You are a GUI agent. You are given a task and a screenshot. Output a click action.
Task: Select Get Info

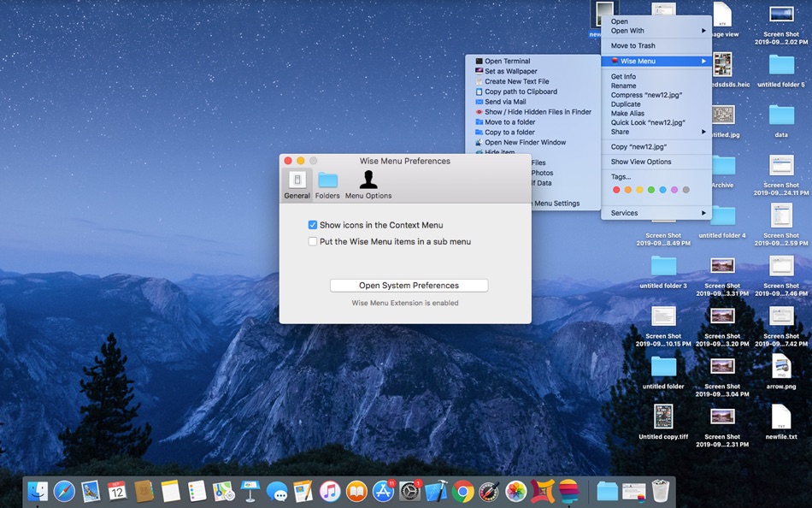tap(656, 76)
